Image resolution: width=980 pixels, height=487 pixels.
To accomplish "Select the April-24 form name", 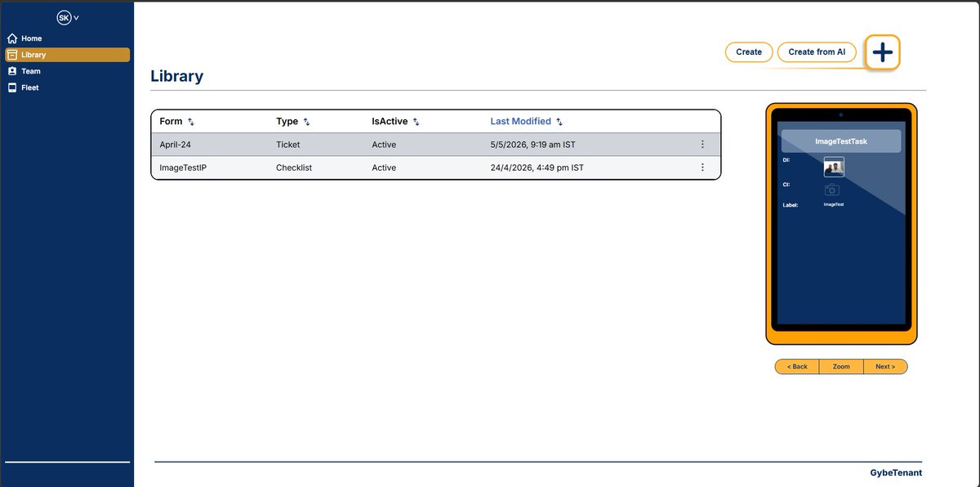I will click(175, 145).
